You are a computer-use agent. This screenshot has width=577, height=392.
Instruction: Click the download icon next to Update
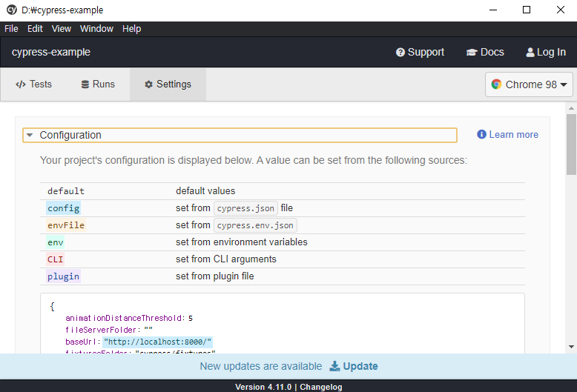334,366
